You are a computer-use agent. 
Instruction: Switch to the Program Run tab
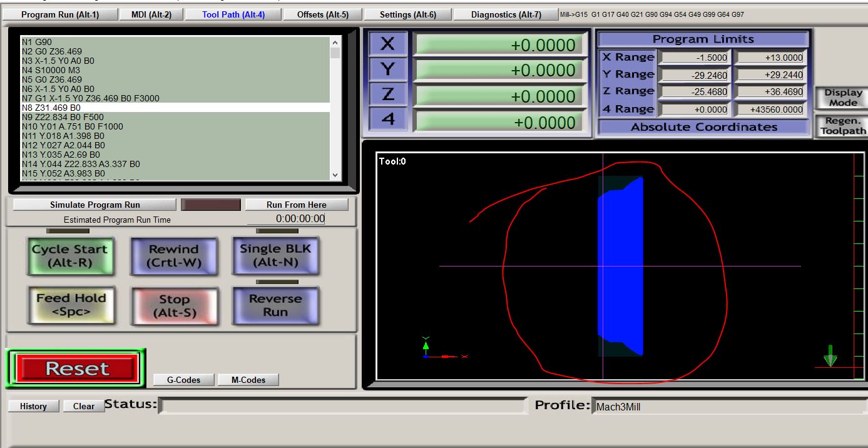coord(60,14)
